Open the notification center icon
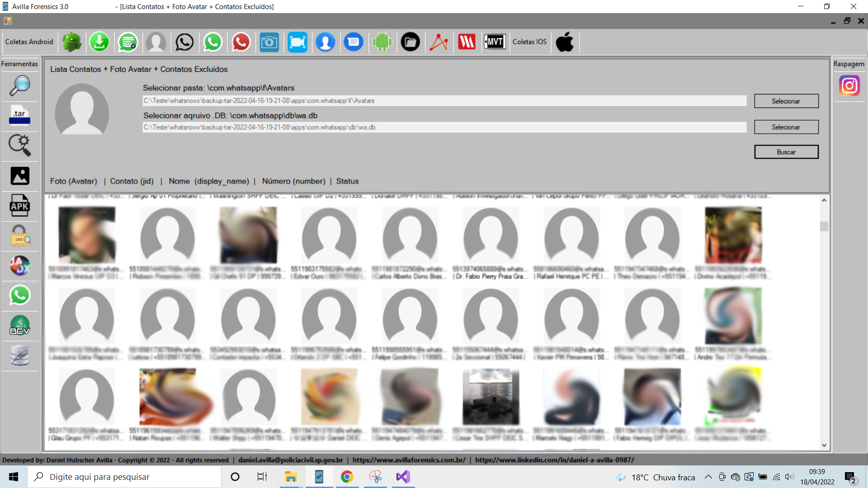 point(851,478)
